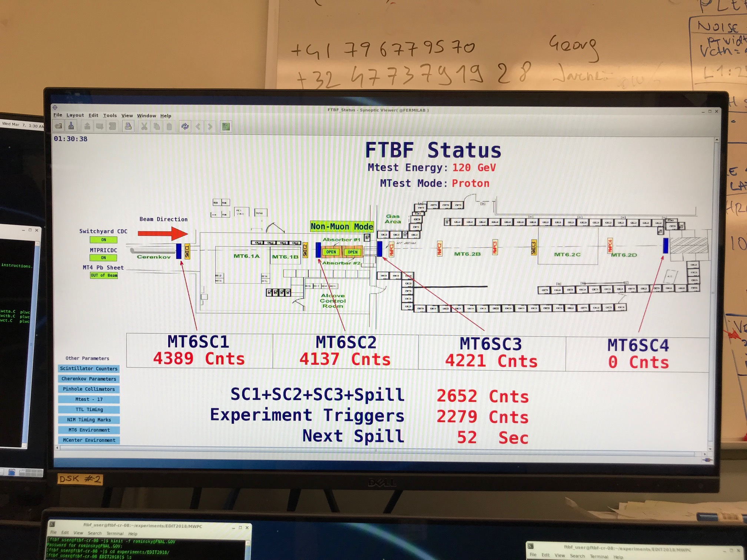Click the MTPRICDC ON indicator
Image resolution: width=747 pixels, height=560 pixels.
coord(103,257)
